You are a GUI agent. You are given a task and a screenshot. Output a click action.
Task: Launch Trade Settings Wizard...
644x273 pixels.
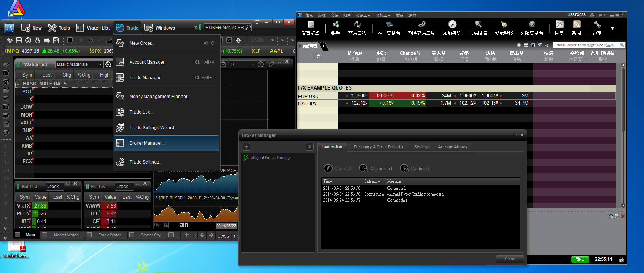coord(166,128)
